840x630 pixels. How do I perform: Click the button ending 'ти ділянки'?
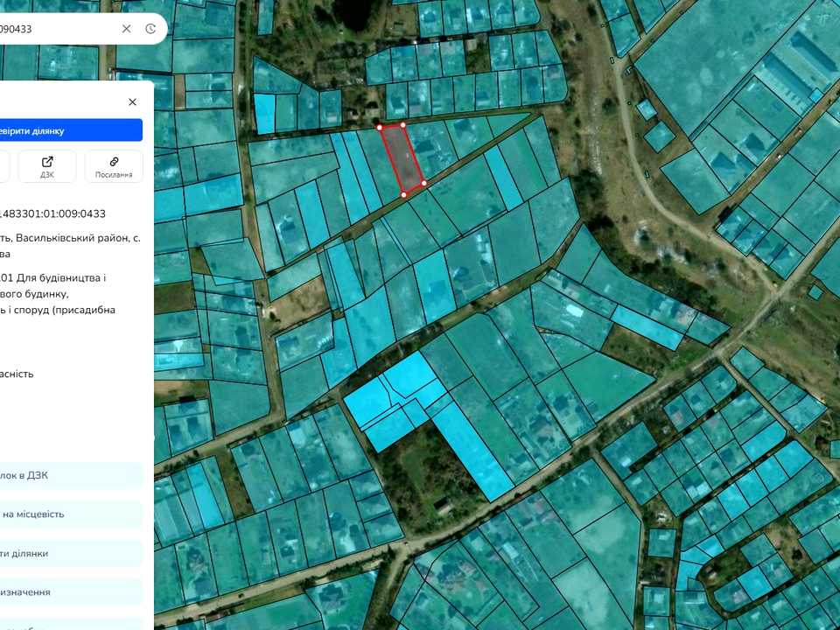pos(71,553)
